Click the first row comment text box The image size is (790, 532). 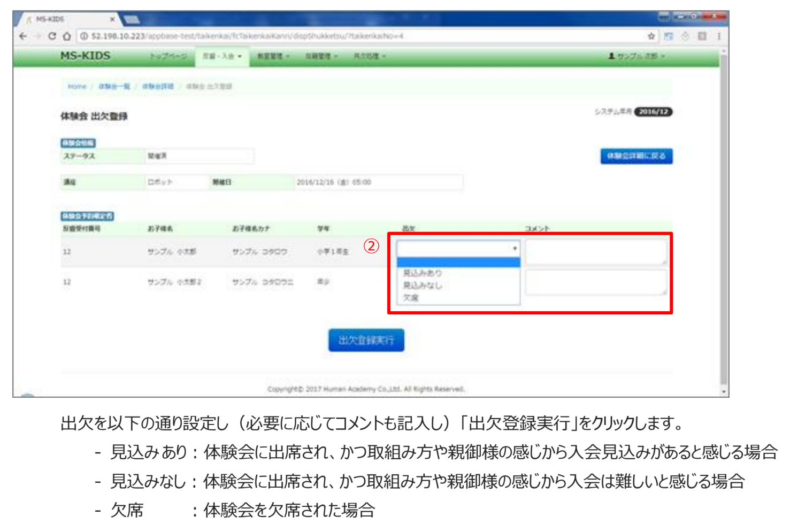[596, 252]
